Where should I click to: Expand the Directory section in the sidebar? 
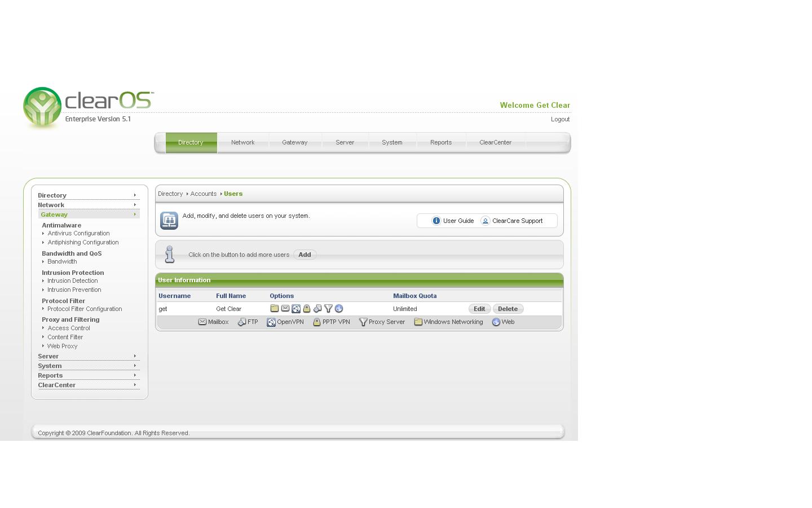click(89, 195)
